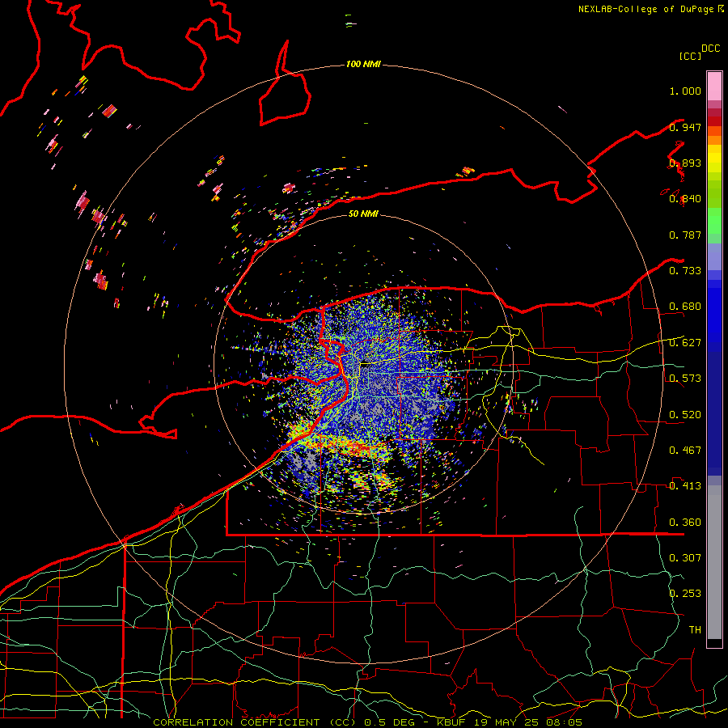Pick the pink swatch at top of color bar

click(x=714, y=87)
